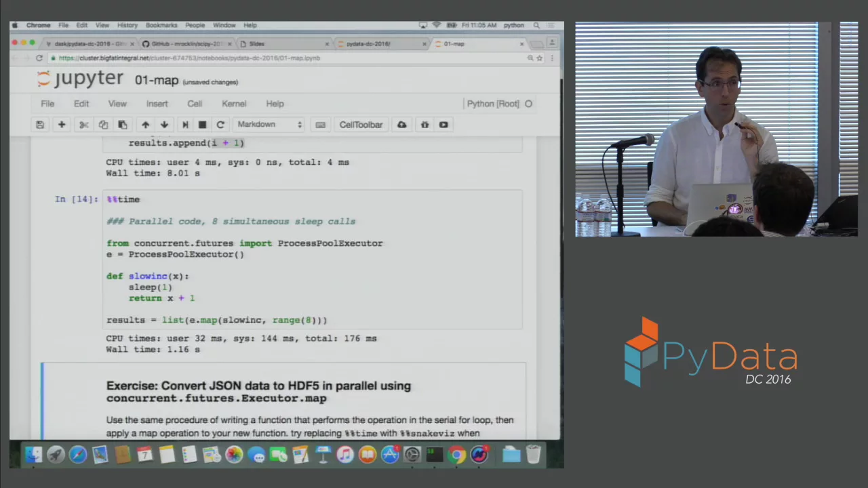Open the Chrome three-dot menu
Image resolution: width=868 pixels, height=488 pixels.
(x=552, y=58)
